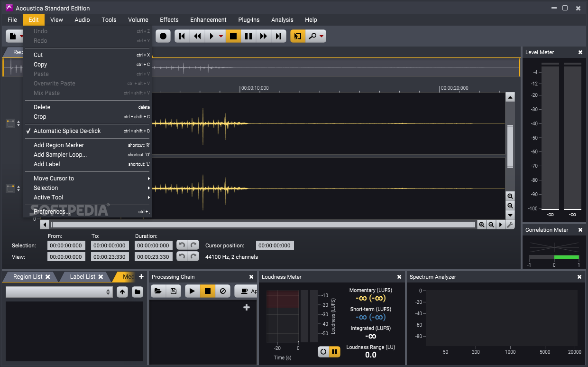
Task: Click horizontal zoom out icon beside timeline scrollbar
Action: point(491,225)
